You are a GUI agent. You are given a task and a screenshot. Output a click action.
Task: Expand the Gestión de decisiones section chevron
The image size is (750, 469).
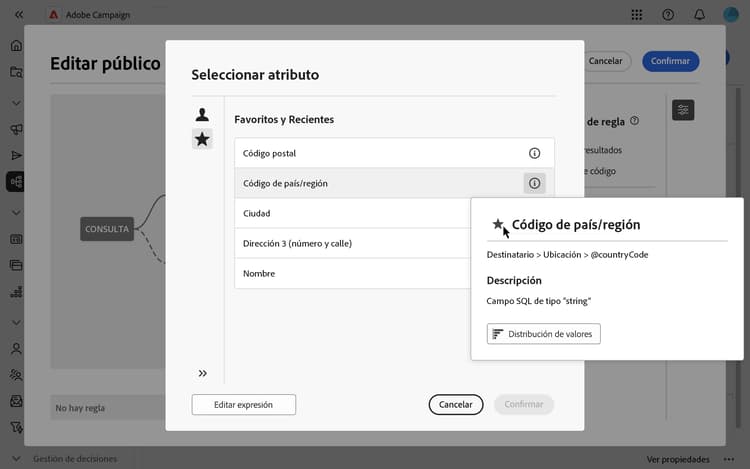(16, 458)
